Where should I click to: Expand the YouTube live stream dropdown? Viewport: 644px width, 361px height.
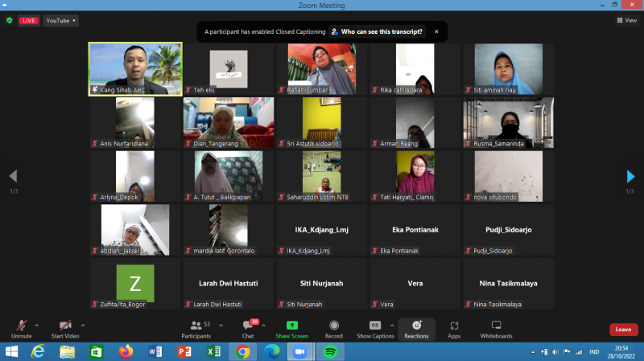pos(61,20)
